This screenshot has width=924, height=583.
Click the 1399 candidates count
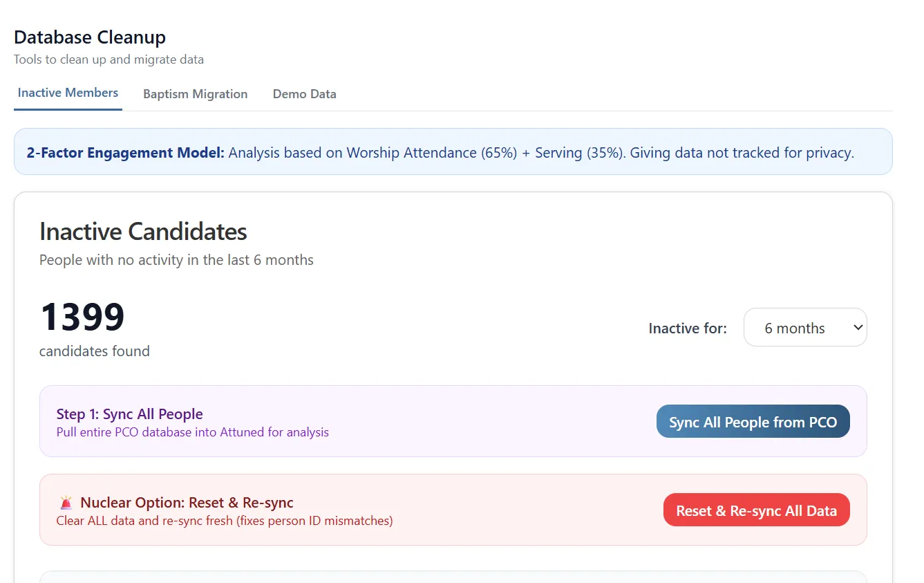point(82,317)
